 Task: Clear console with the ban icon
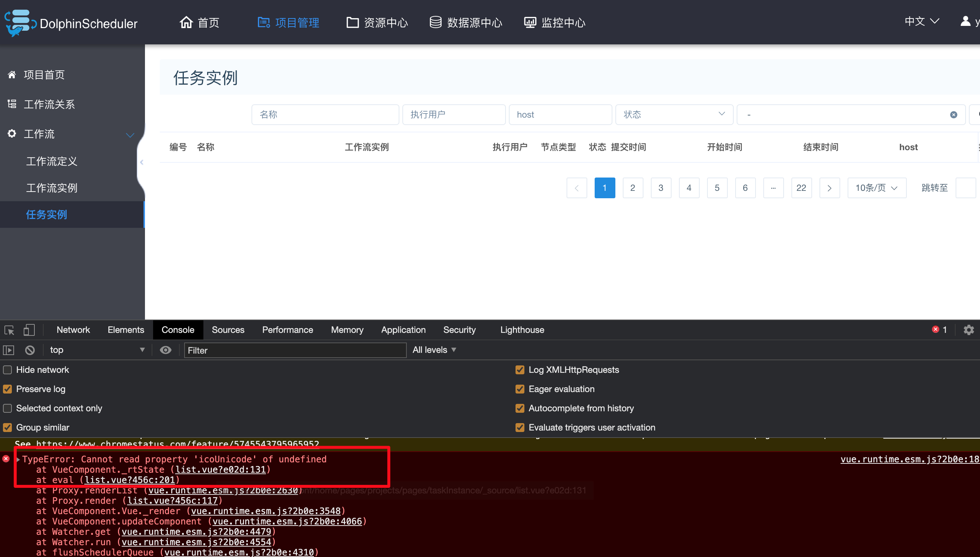point(30,350)
